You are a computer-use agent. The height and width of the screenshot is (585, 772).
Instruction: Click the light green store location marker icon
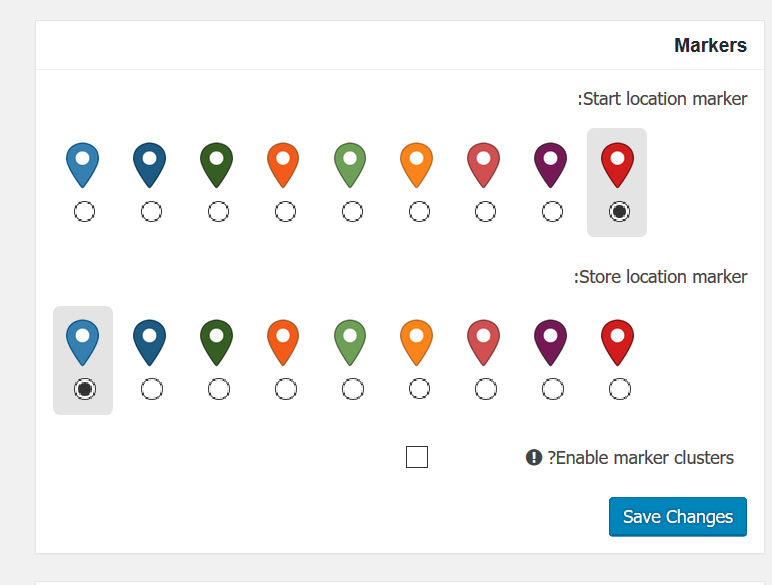point(350,343)
